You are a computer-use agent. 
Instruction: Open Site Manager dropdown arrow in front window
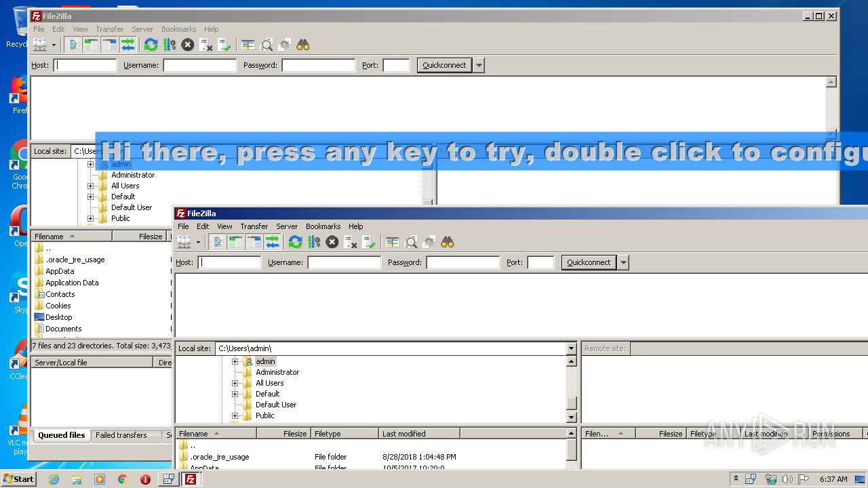pyautogui.click(x=198, y=242)
